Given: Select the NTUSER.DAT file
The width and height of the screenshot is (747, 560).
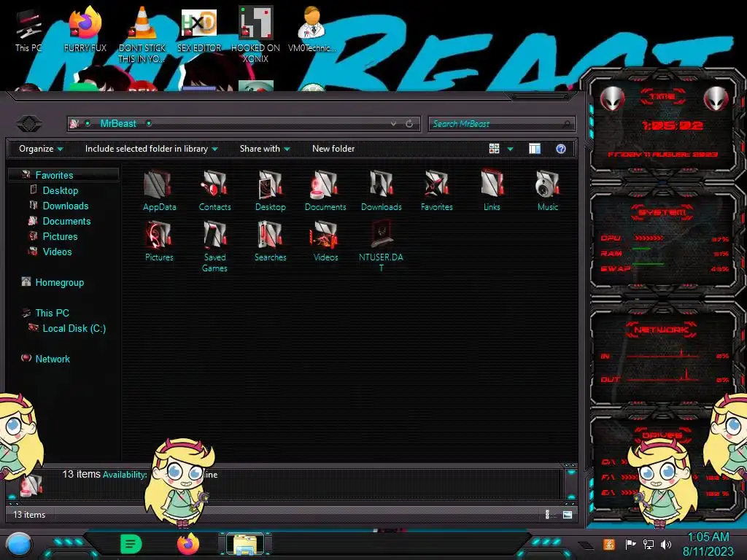Looking at the screenshot, I should click(x=381, y=246).
